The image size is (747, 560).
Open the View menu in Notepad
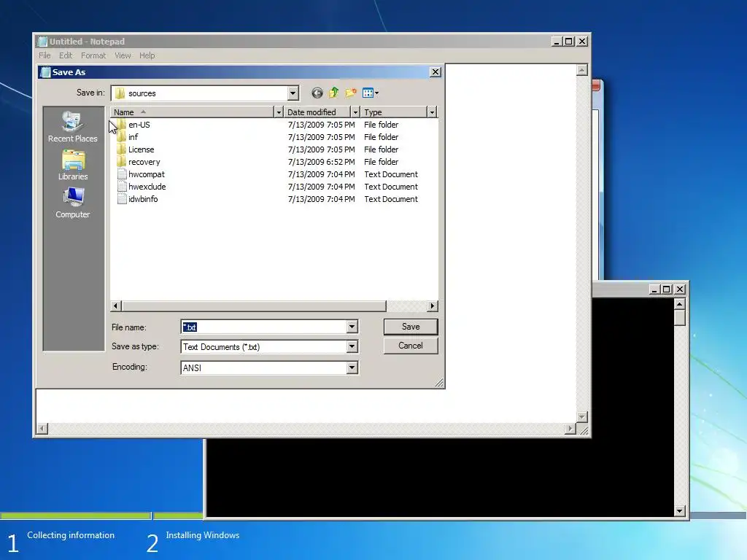(x=123, y=55)
